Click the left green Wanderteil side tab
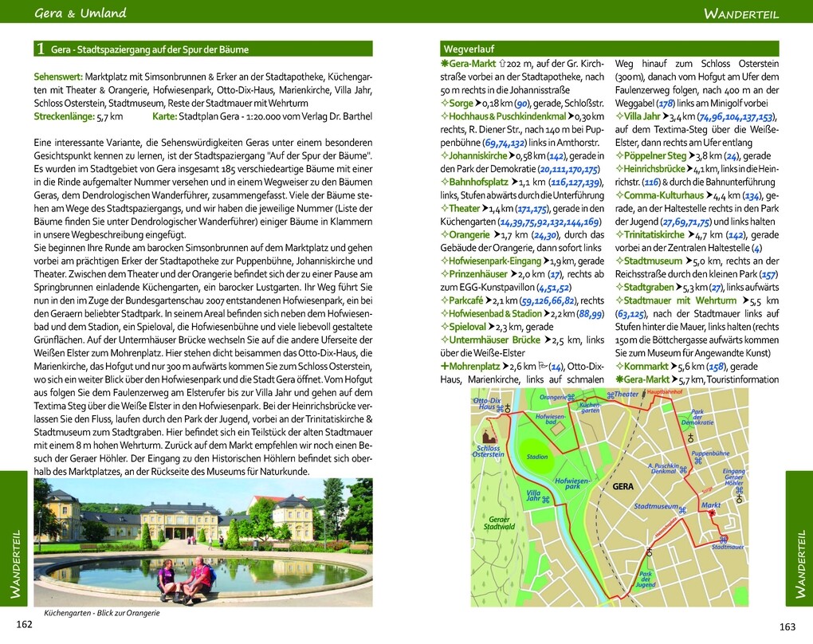813x644 pixels. point(14,538)
